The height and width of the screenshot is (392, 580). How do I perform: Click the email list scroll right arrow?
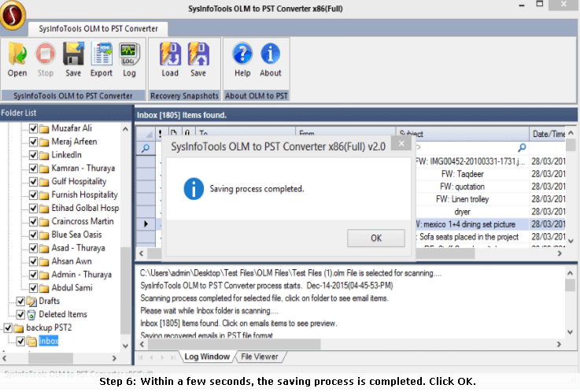pyautogui.click(x=560, y=253)
